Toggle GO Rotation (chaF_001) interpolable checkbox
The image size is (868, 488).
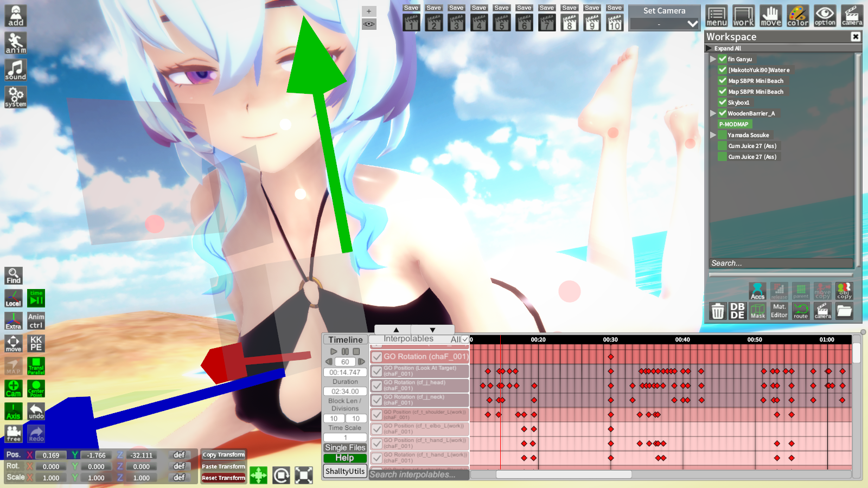(377, 357)
